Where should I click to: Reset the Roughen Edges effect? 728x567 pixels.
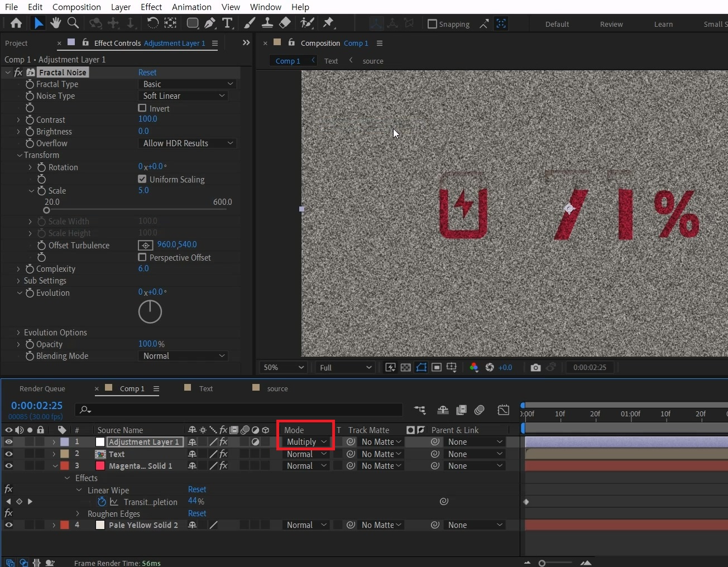197,513
